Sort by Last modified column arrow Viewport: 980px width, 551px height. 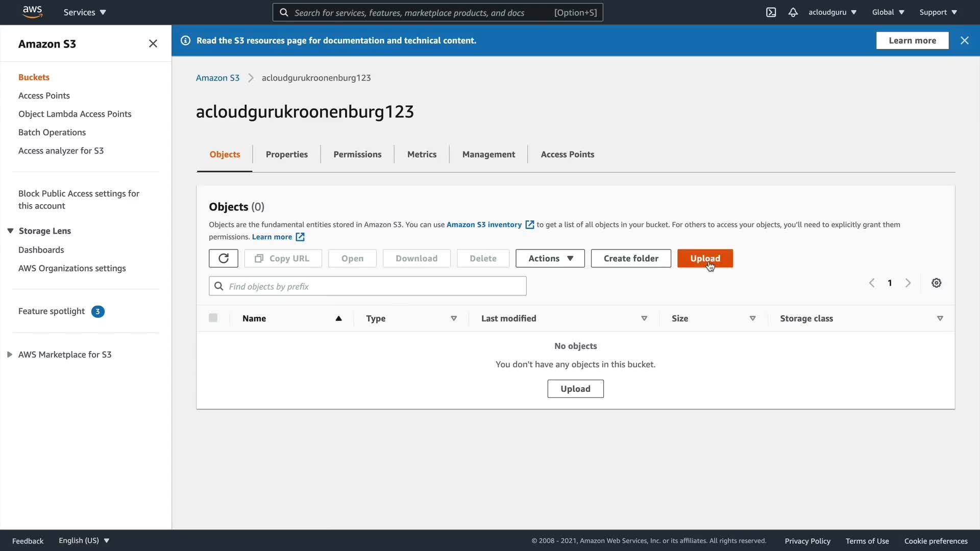644,318
